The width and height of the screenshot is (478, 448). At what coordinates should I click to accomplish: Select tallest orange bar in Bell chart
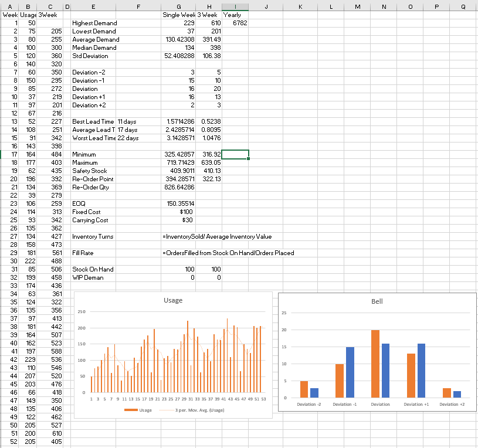[375, 364]
